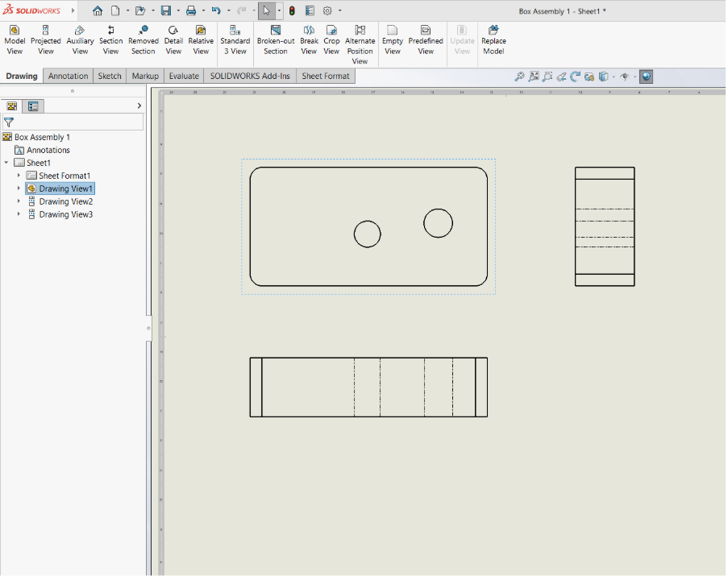Click the tree filter input field

(x=73, y=122)
